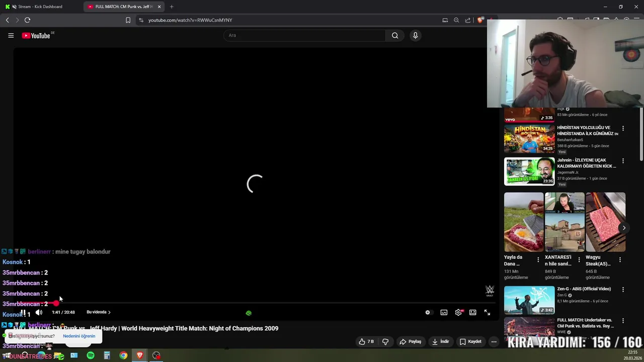The height and width of the screenshot is (362, 644).
Task: Go back with the browser back arrow
Action: [x=7, y=20]
